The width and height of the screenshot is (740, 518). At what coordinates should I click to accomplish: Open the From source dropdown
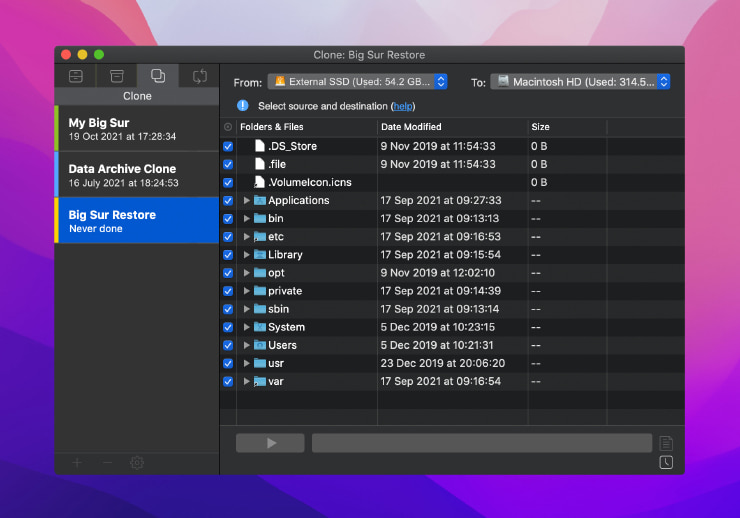[357, 82]
